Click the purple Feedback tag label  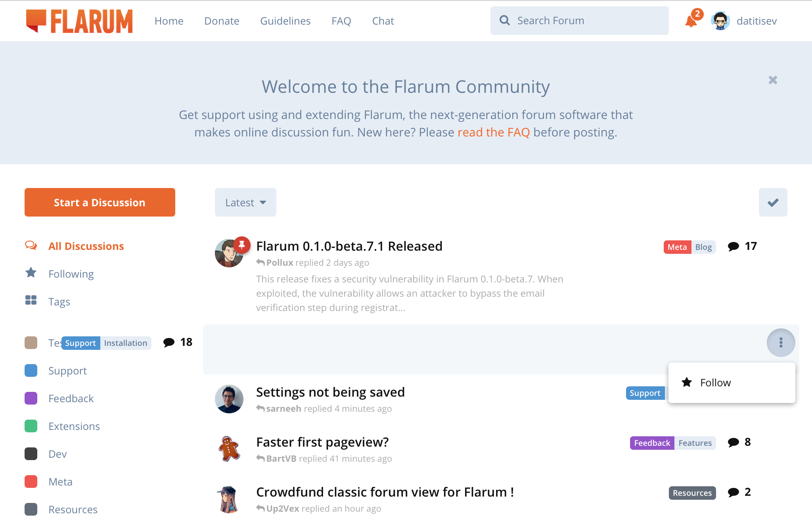[652, 443]
